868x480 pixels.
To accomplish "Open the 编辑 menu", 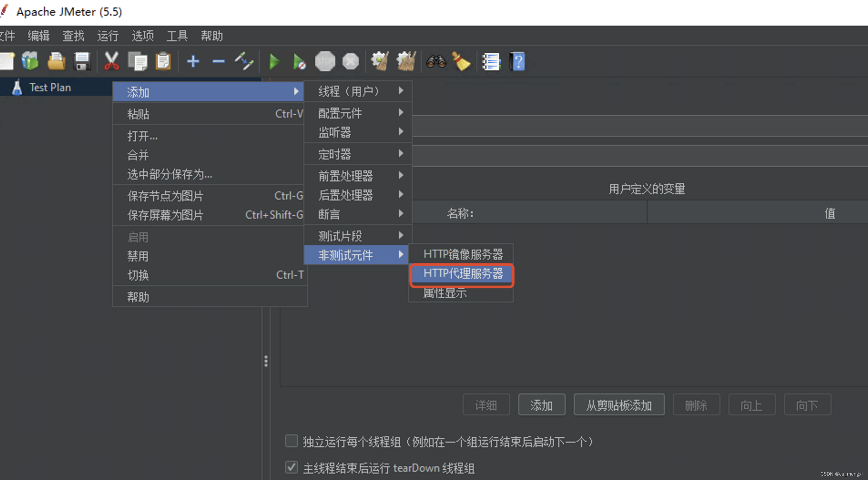I will [x=39, y=36].
